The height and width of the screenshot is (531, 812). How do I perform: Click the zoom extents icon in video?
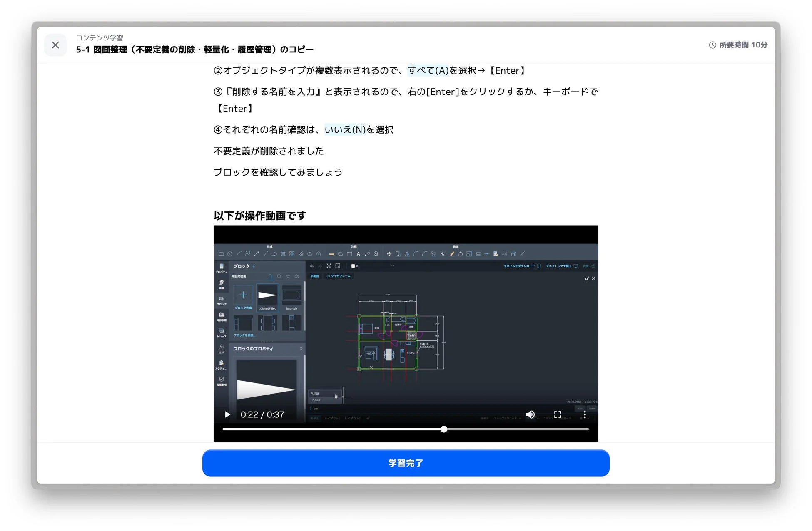coord(329,266)
